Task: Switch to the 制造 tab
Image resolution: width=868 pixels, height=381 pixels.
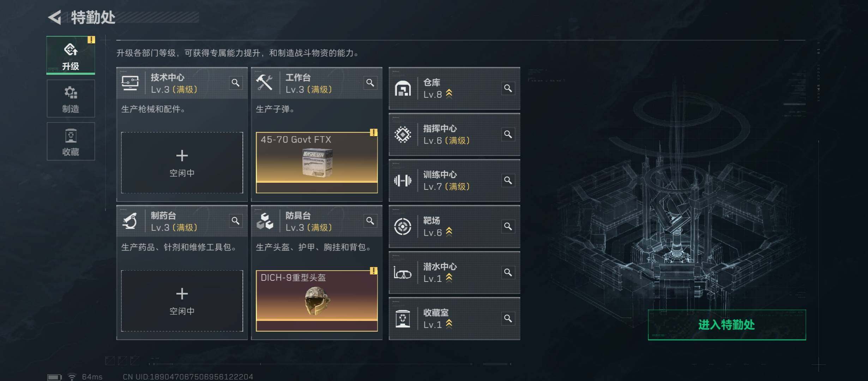Action: 71,98
